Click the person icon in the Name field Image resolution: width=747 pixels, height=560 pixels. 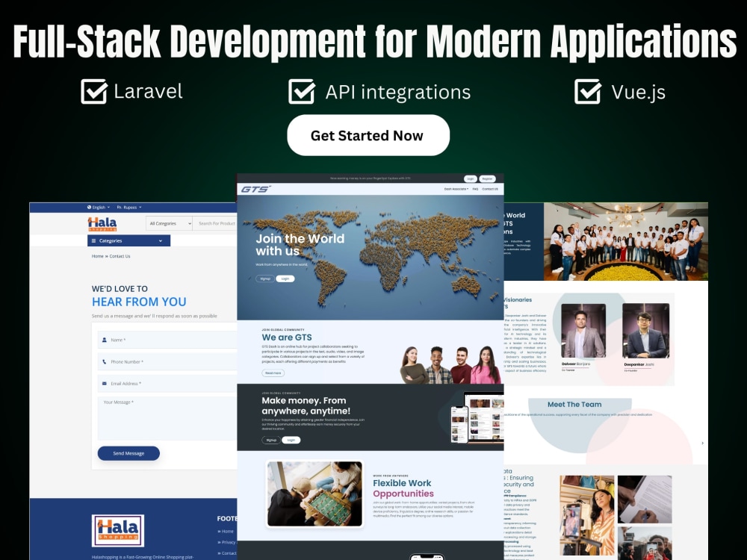pos(105,340)
